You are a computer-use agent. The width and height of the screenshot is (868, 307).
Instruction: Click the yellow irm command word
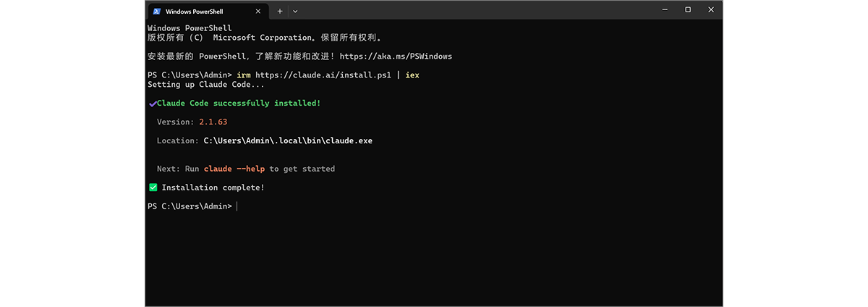(x=244, y=75)
